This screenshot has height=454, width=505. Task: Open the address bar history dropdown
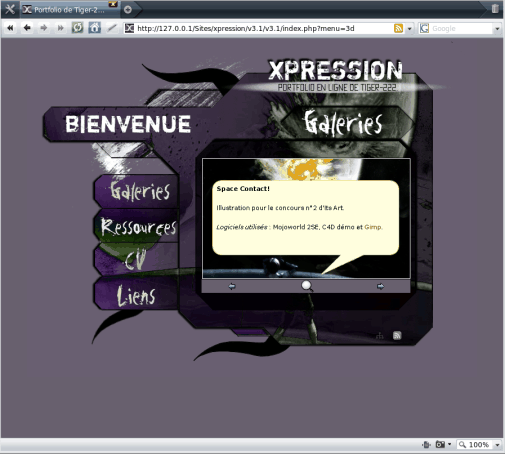409,29
